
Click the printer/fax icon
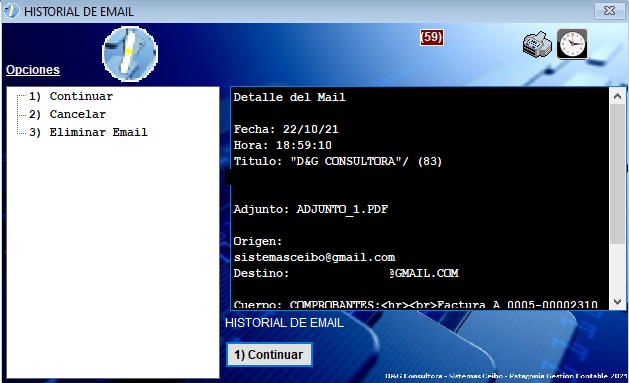[537, 45]
